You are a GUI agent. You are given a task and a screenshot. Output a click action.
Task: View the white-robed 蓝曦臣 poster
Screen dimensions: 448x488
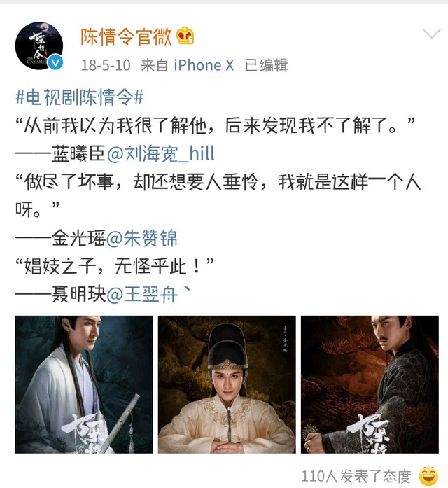coord(84,384)
